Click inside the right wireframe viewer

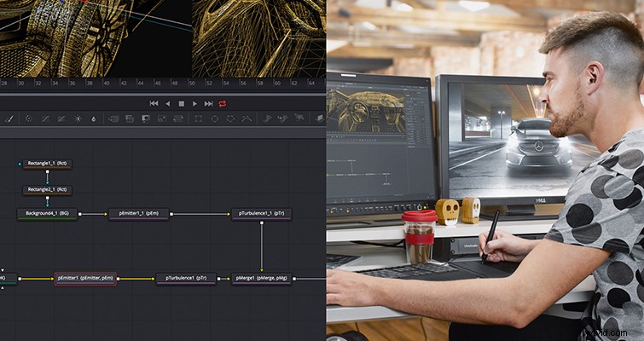[259, 38]
